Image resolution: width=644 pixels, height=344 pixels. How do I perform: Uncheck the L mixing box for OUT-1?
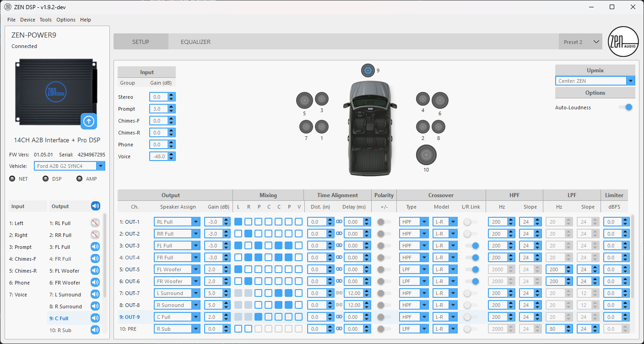[238, 222]
